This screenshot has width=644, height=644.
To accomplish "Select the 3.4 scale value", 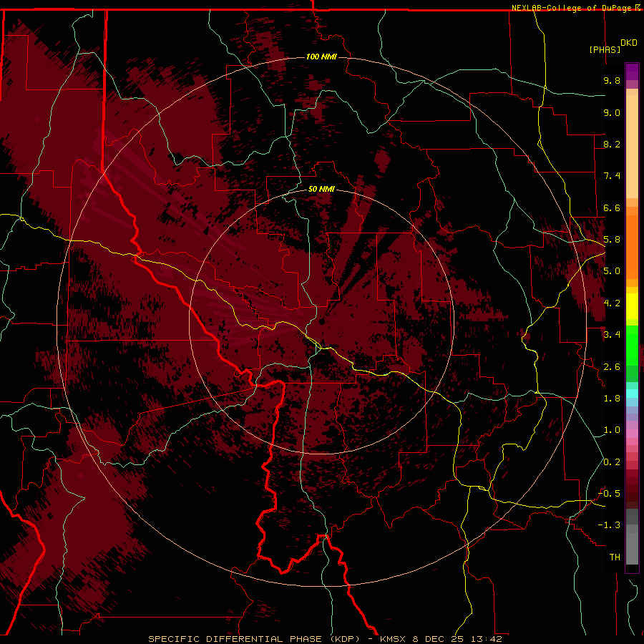I will coord(612,335).
